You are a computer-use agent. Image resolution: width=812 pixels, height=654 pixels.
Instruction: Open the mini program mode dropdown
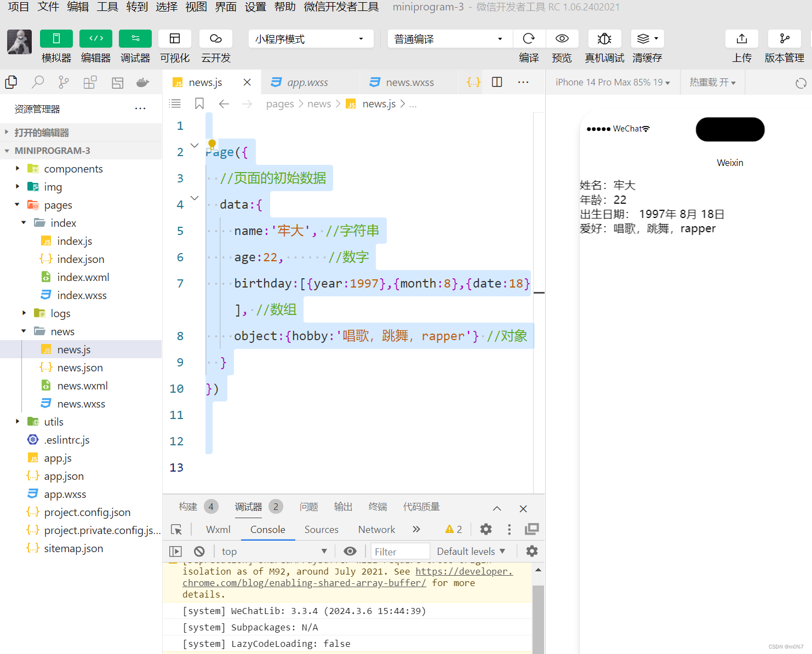point(311,39)
